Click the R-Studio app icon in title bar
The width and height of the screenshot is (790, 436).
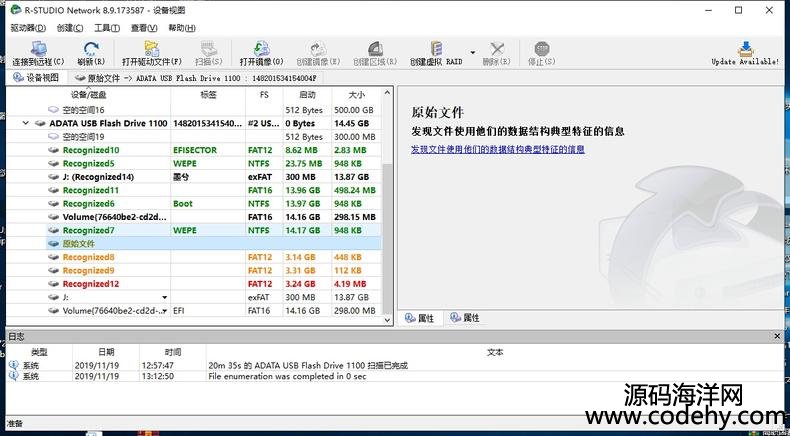click(x=16, y=10)
